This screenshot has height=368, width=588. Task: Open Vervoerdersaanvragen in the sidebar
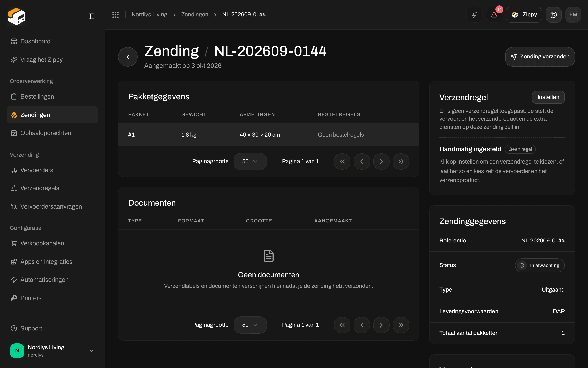[52, 206]
